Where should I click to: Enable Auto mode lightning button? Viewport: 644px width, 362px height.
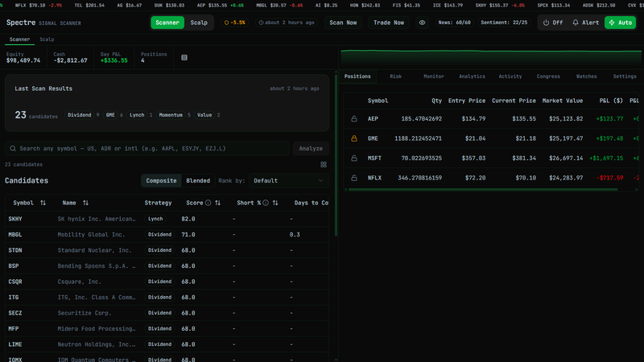620,23
